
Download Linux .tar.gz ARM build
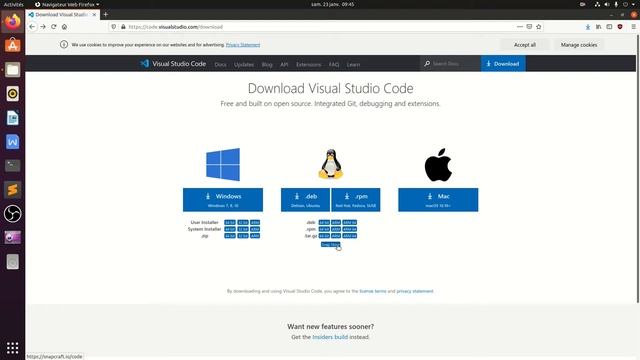(336, 236)
